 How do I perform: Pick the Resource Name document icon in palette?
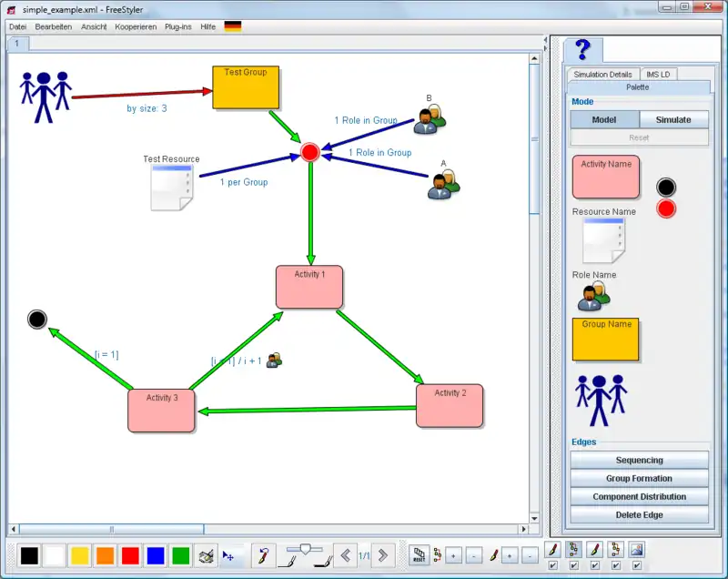603,241
